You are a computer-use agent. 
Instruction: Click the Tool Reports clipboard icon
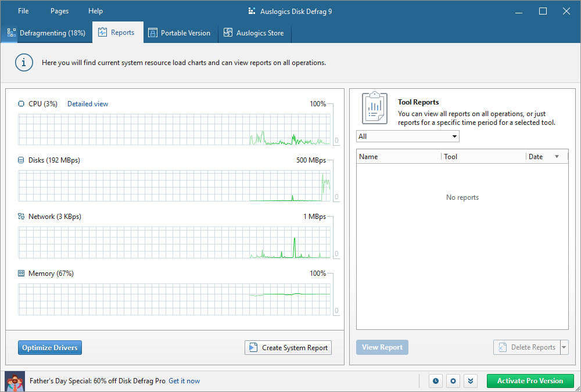click(x=375, y=108)
